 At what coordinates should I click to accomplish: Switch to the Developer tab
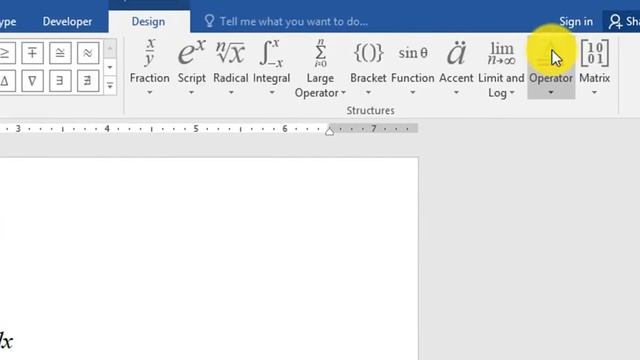pos(67,22)
